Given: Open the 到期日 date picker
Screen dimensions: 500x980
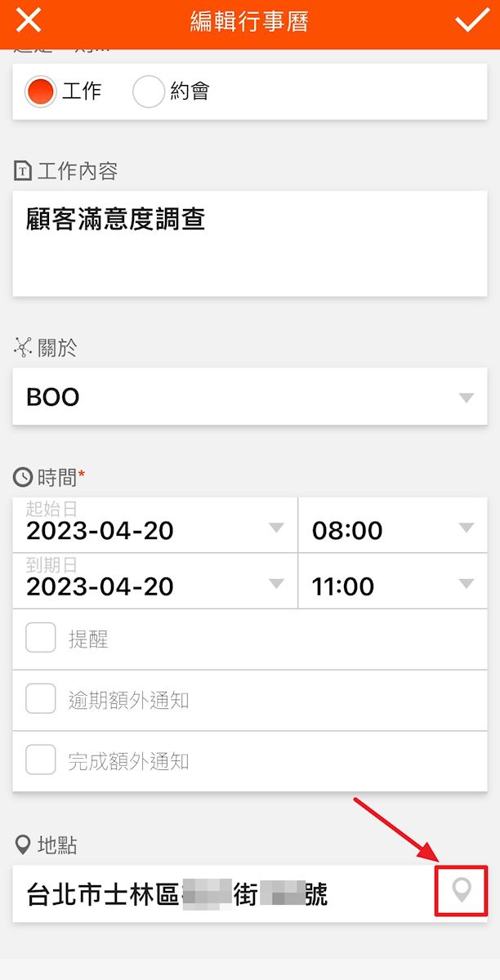Looking at the screenshot, I should pyautogui.click(x=155, y=581).
